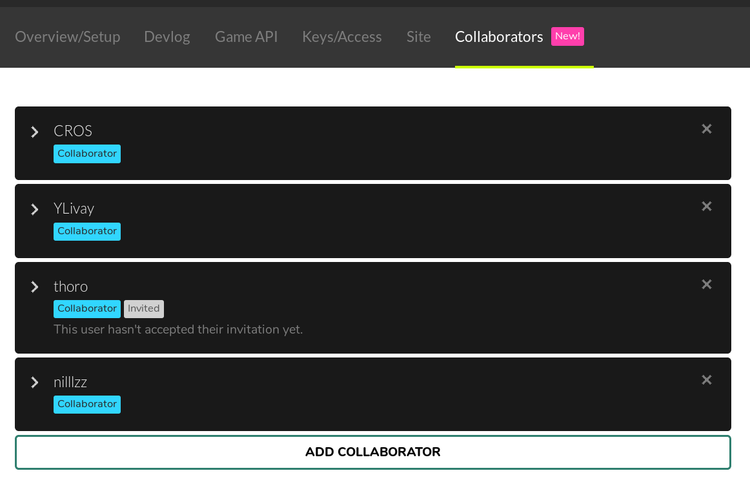This screenshot has height=493, width=750.
Task: Click the pink New! badge
Action: [x=567, y=36]
